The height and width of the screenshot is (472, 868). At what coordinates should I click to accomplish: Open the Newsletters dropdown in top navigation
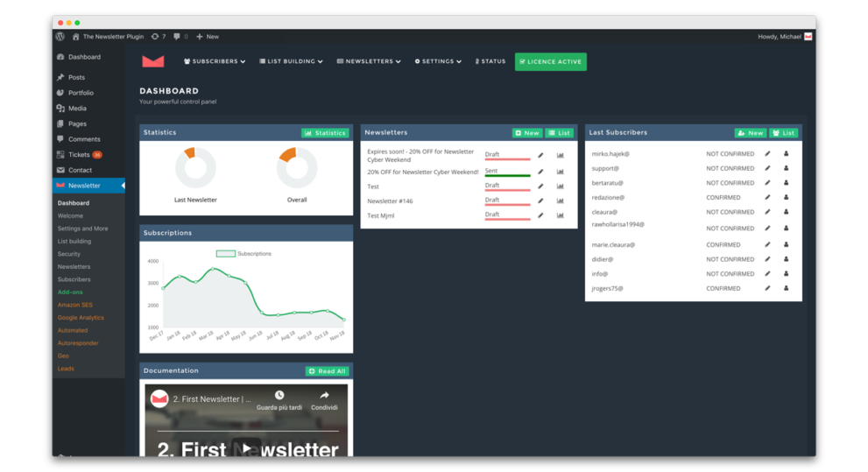(369, 61)
